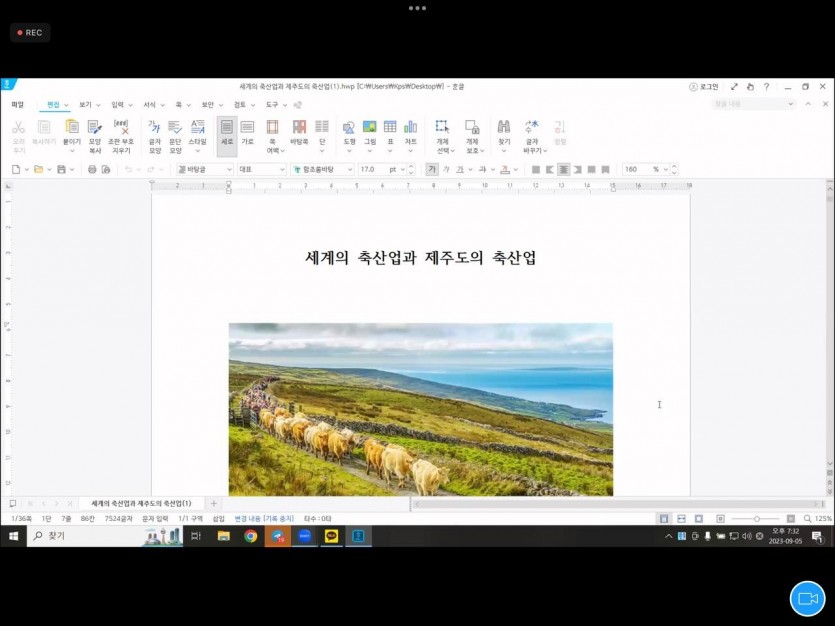The height and width of the screenshot is (626, 835).
Task: Click the save diskette icon
Action: [x=62, y=169]
